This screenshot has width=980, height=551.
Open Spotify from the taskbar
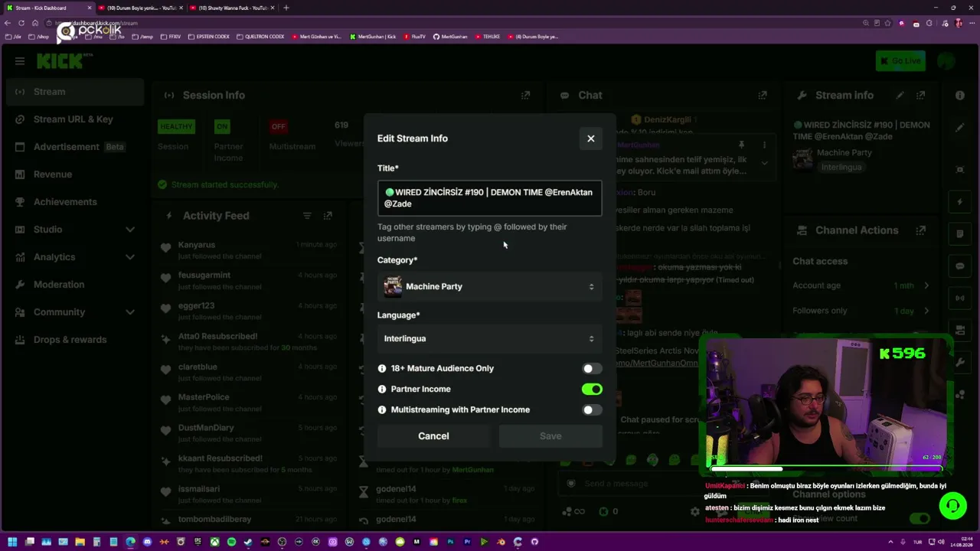coord(231,542)
